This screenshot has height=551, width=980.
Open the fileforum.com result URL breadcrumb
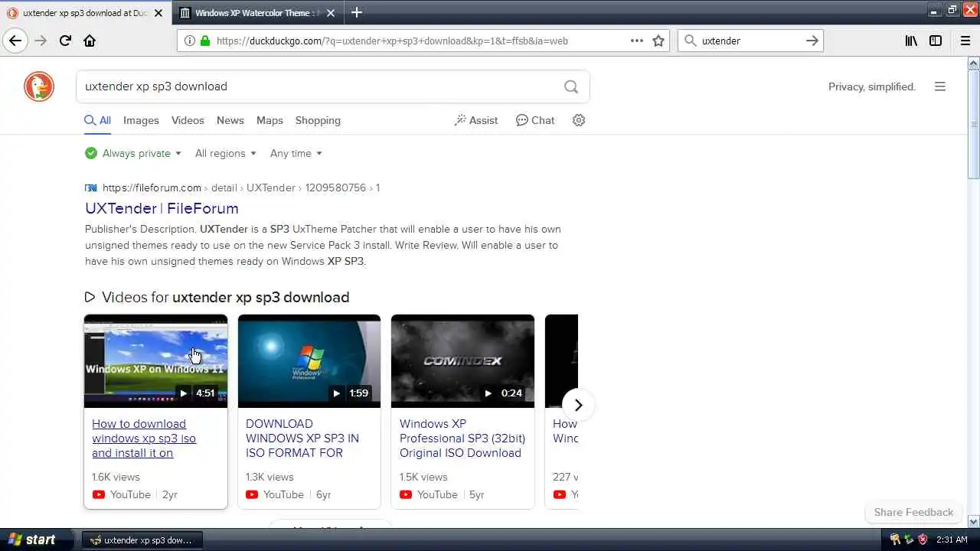(241, 187)
